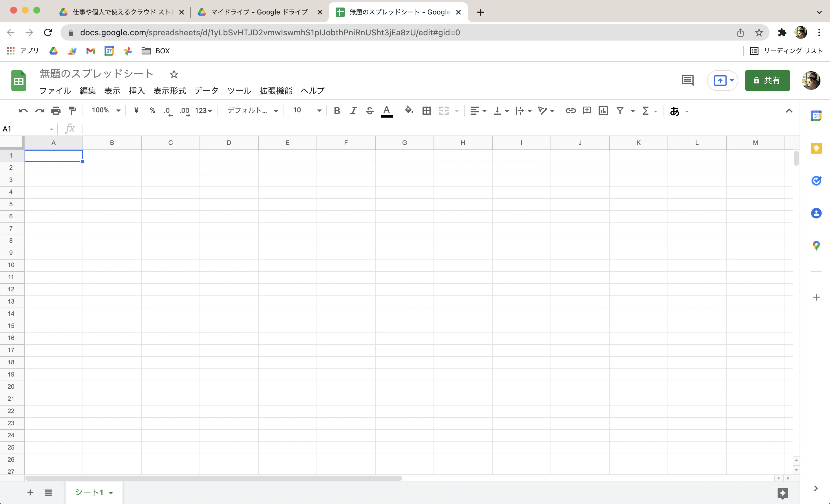Image resolution: width=830 pixels, height=504 pixels.
Task: Open Google Tasks side panel icon
Action: click(x=816, y=180)
